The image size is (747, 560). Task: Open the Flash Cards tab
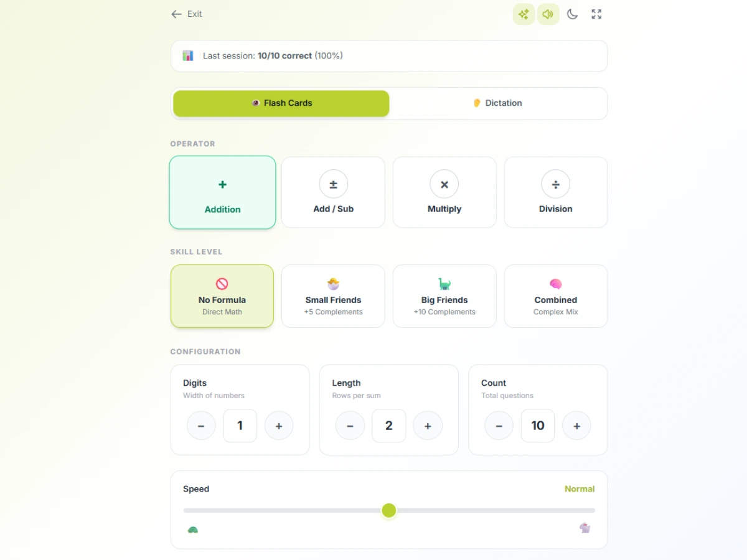click(x=281, y=103)
